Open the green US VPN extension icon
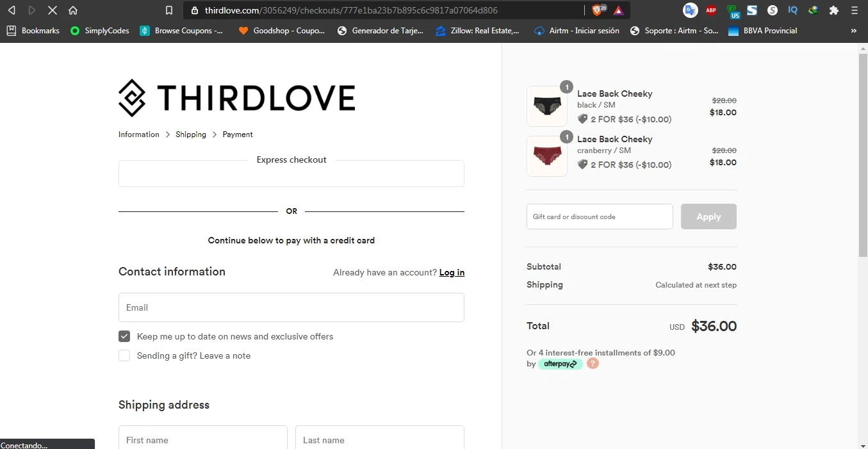The height and width of the screenshot is (449, 868). click(x=732, y=11)
